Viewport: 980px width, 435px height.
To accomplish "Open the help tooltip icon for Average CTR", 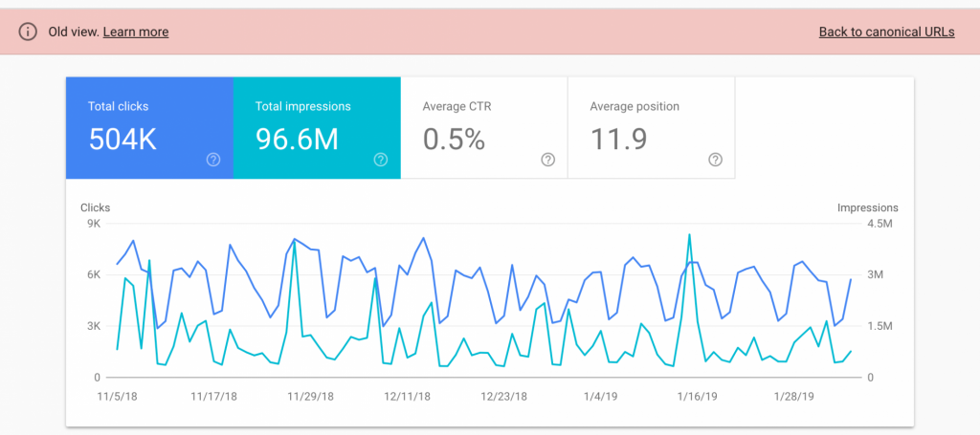I will click(547, 160).
